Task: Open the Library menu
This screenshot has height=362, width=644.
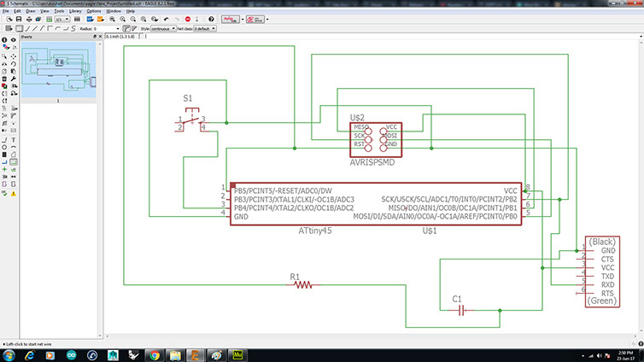Action: [x=75, y=11]
